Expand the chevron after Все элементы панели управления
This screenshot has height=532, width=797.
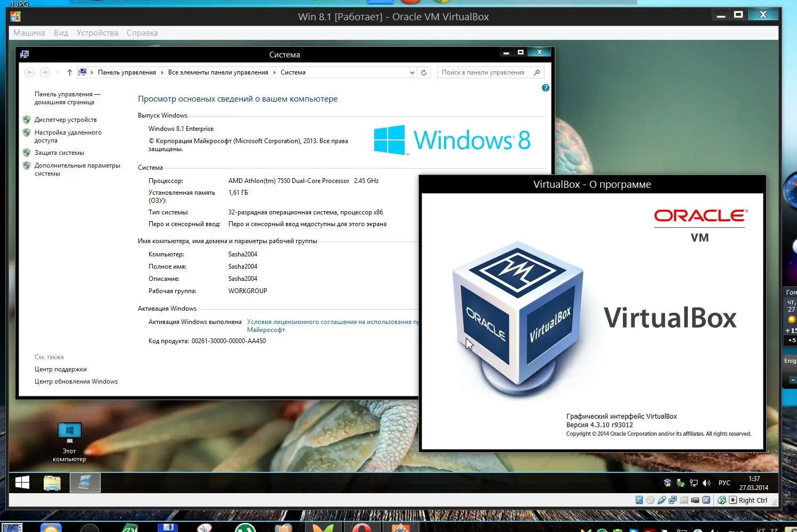coord(274,72)
